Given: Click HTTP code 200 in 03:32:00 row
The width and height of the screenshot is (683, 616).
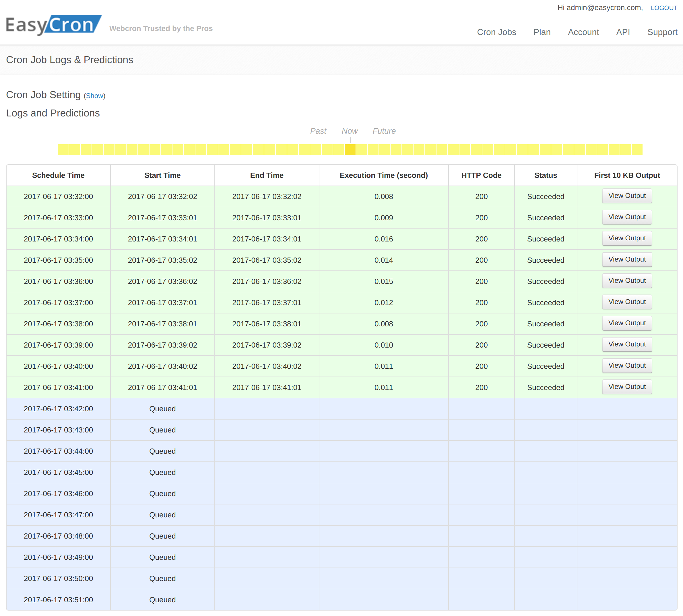Looking at the screenshot, I should click(481, 197).
